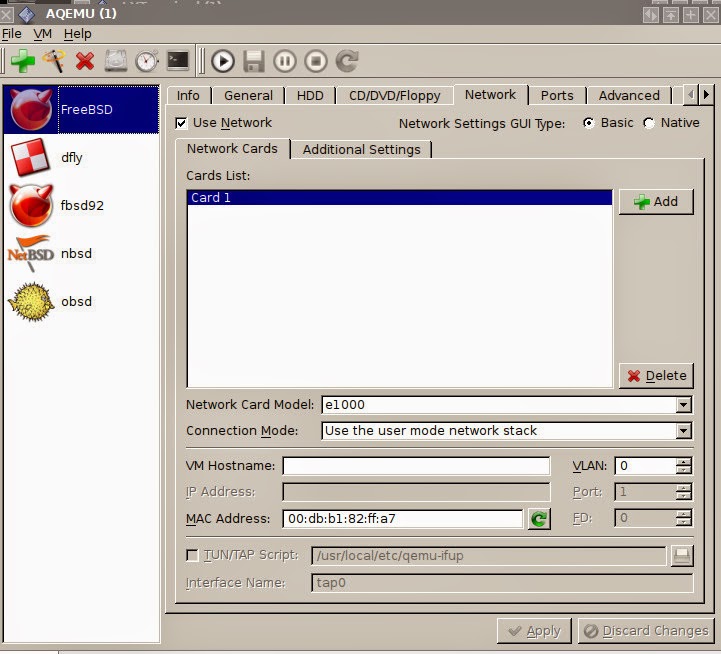Decrease the VLAN spinner value
This screenshot has width=721, height=654.
pos(684,470)
